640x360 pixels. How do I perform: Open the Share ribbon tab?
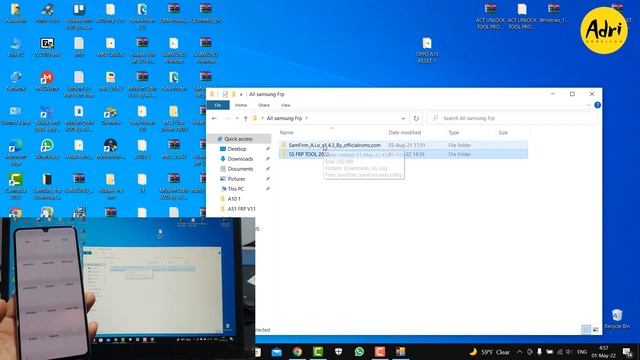pyautogui.click(x=264, y=105)
